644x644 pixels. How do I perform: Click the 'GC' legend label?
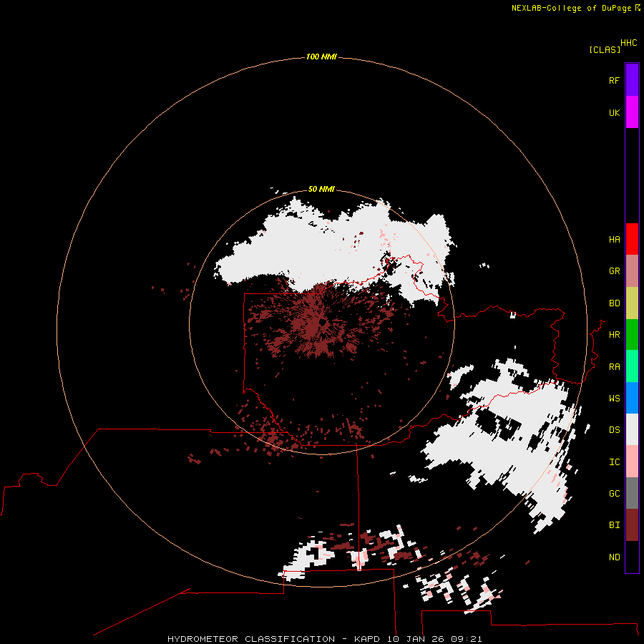coord(614,494)
